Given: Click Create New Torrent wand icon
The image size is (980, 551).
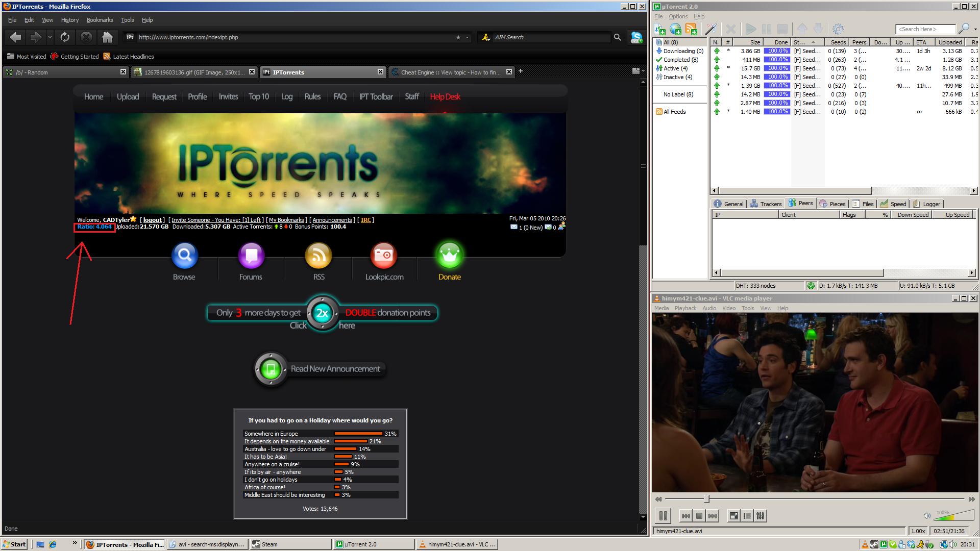Looking at the screenshot, I should [x=712, y=29].
